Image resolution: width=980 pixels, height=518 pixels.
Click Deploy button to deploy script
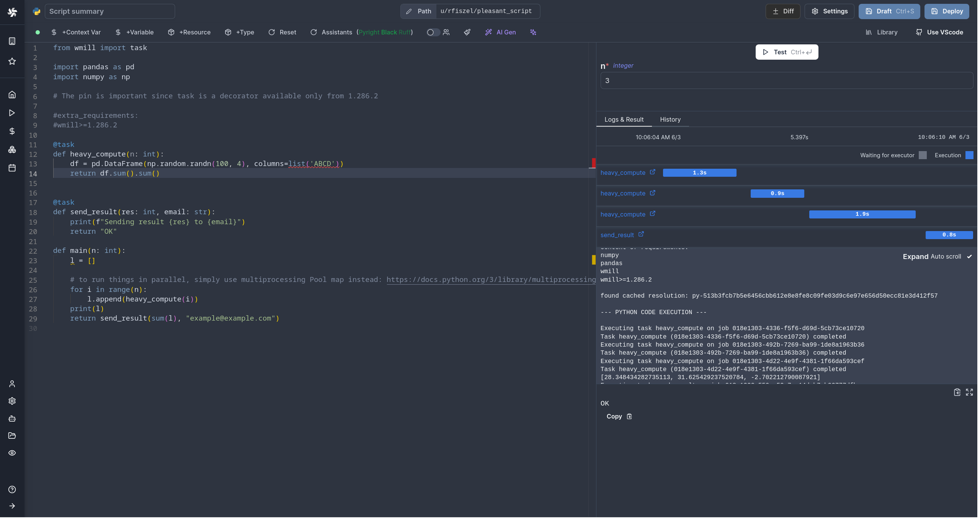coord(952,11)
